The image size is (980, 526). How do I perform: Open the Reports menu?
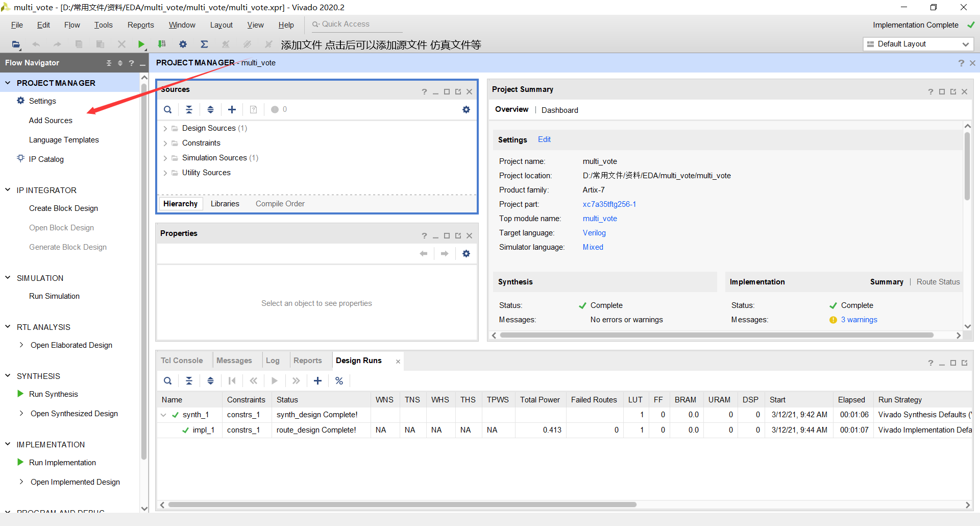click(140, 25)
